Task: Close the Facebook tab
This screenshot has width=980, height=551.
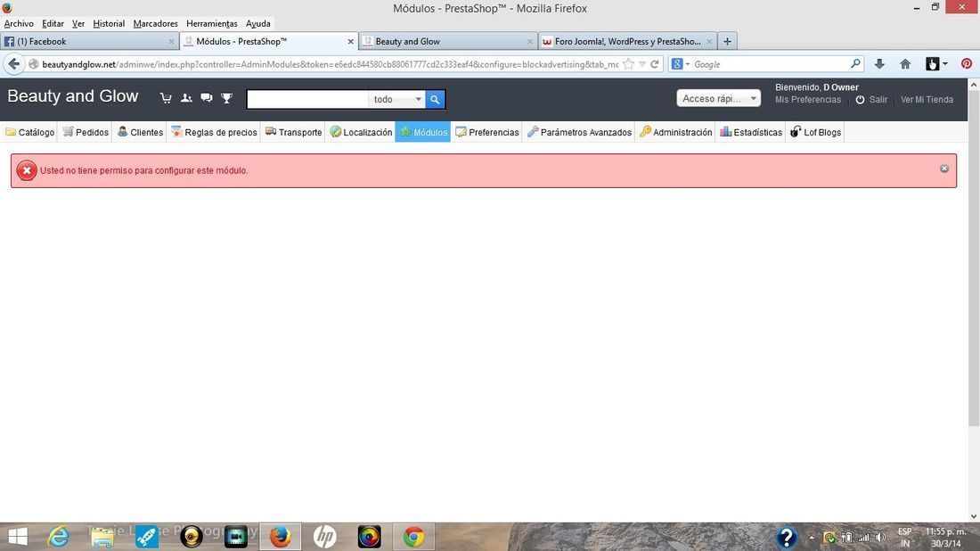Action: (171, 41)
